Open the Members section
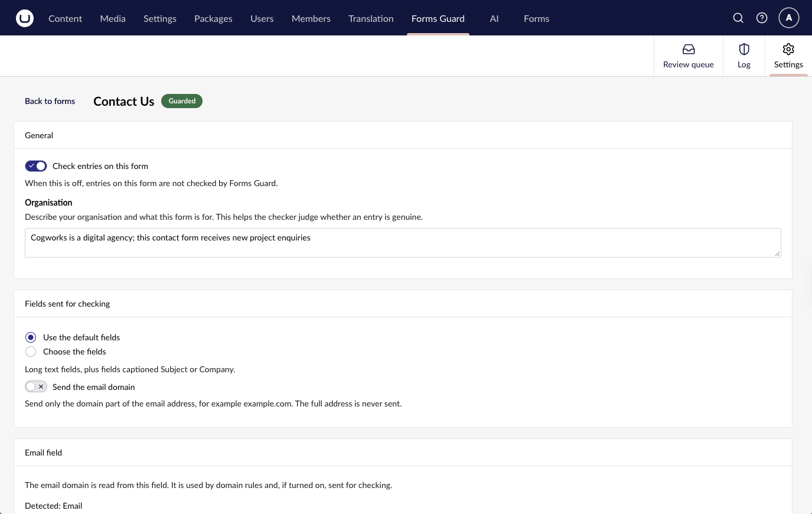 [311, 18]
